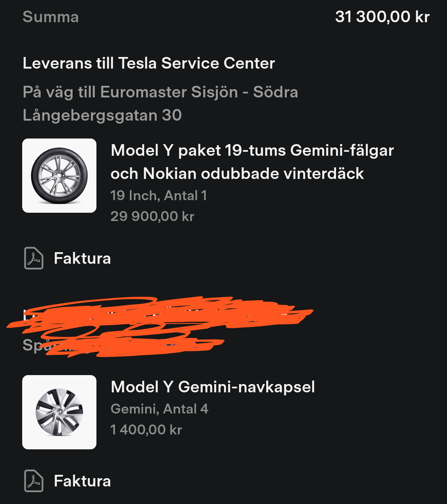Tap the Långebergsgatan 30 address line
Viewport: 447px width, 504px height.
coord(102,115)
